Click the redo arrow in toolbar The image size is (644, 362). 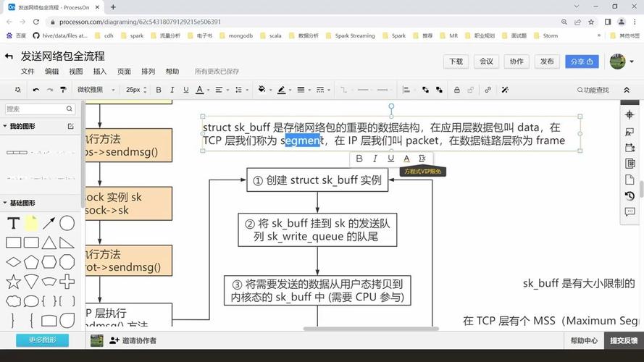click(x=50, y=90)
